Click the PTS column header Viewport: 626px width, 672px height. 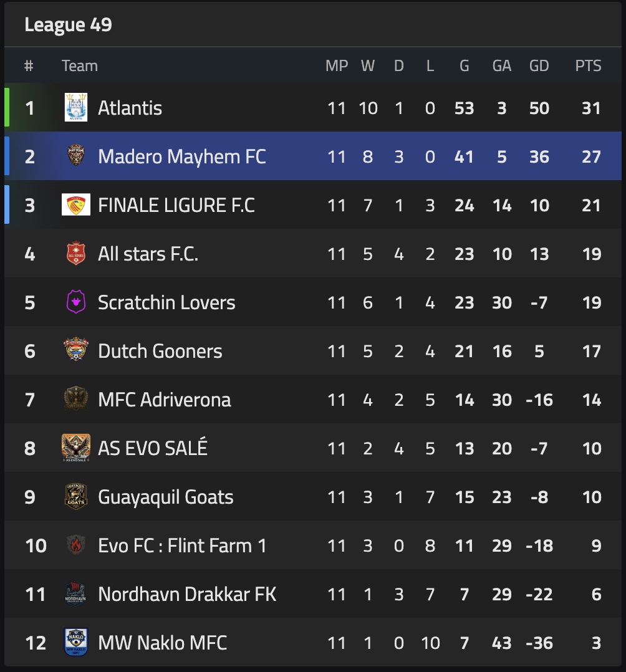[x=588, y=65]
